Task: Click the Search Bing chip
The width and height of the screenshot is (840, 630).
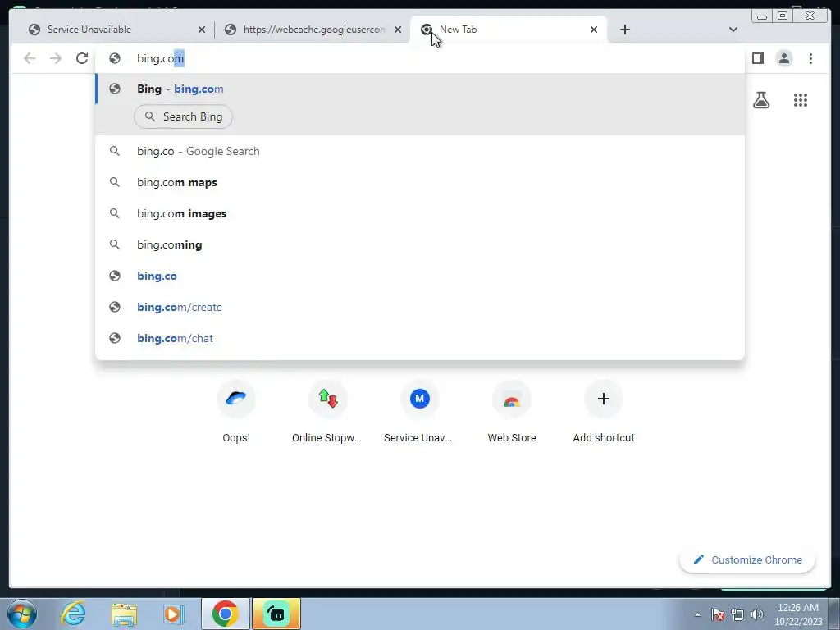Action: (183, 116)
